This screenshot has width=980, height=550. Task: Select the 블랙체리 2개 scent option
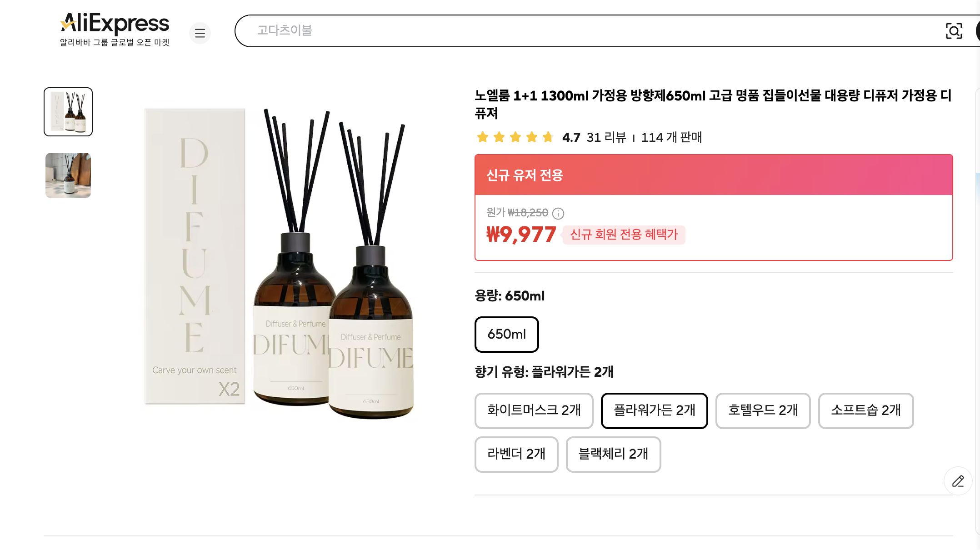(613, 455)
